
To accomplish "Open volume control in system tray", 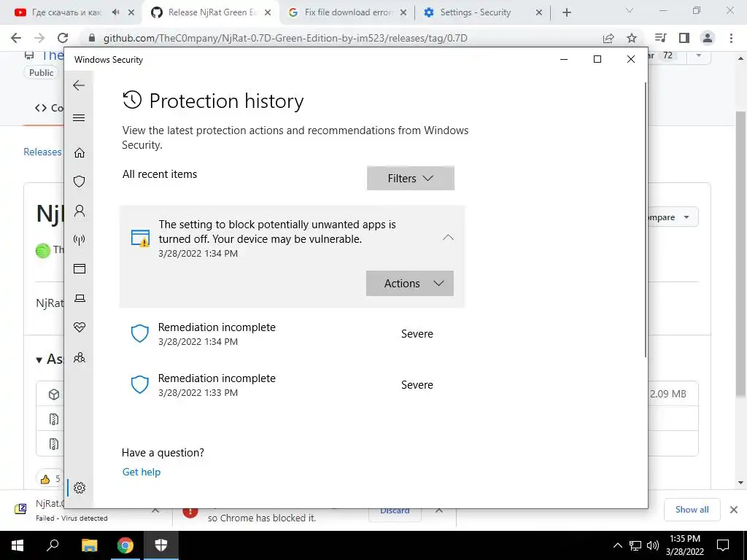I will pos(653,545).
